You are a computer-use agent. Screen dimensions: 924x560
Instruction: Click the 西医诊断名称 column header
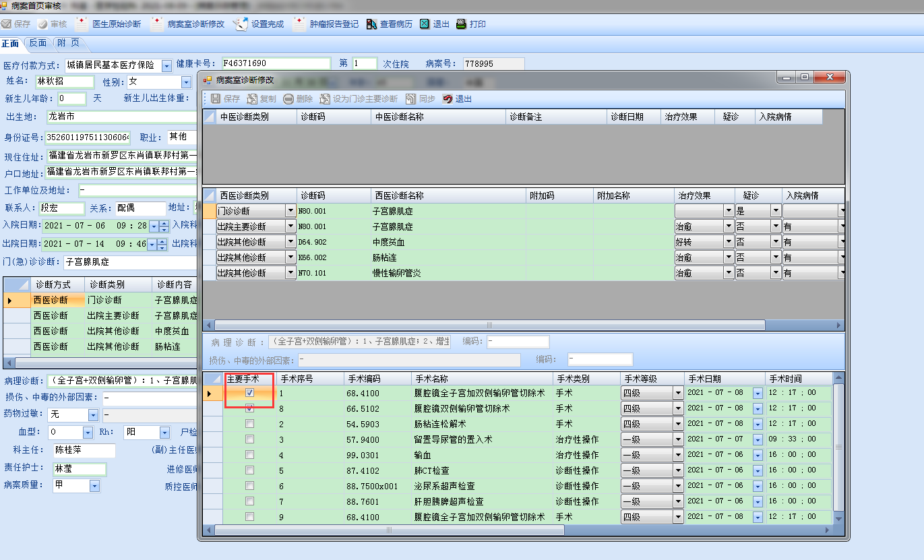(x=448, y=195)
